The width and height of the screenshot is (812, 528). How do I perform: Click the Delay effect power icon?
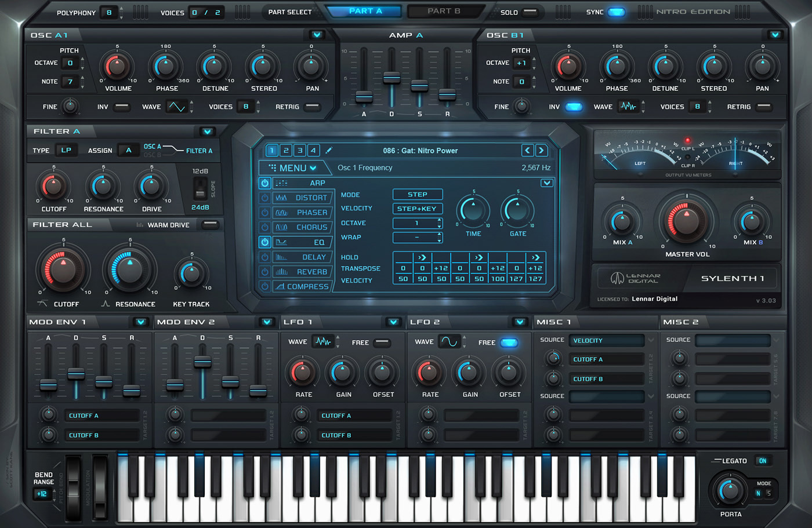click(x=264, y=257)
